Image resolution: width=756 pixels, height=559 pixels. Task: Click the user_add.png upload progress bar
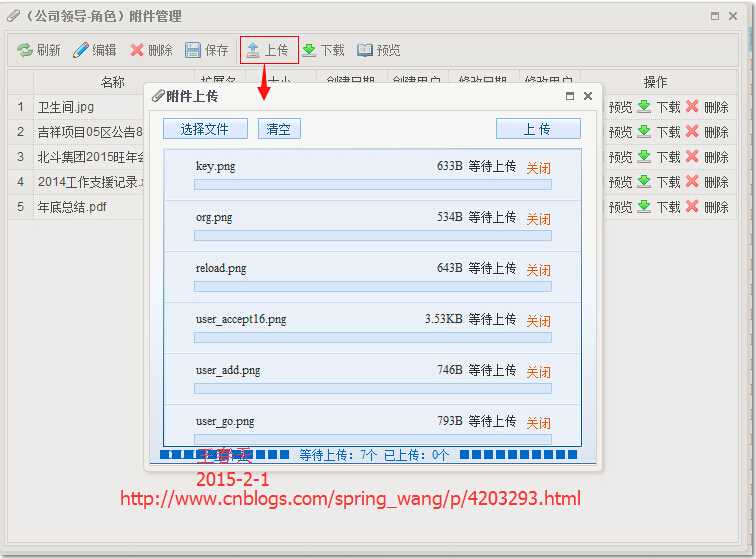373,389
